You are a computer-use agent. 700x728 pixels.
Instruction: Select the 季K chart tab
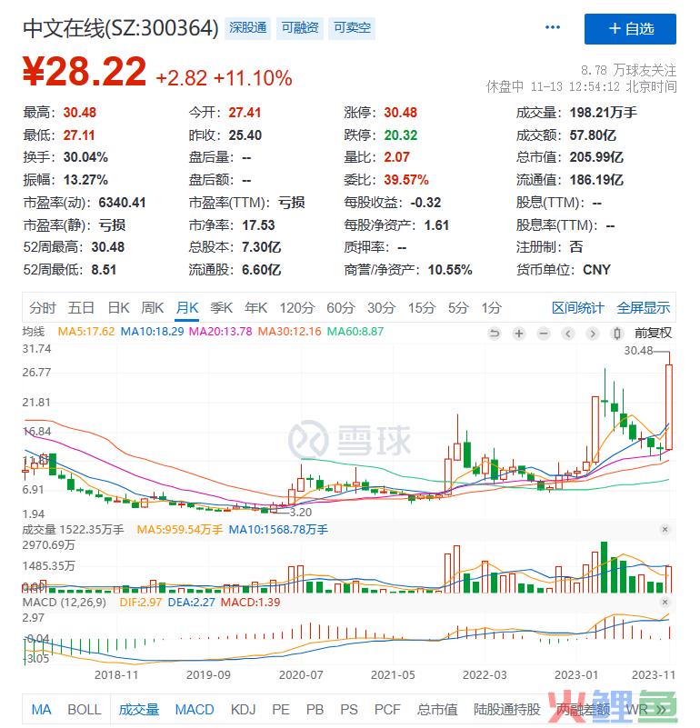pyautogui.click(x=221, y=308)
